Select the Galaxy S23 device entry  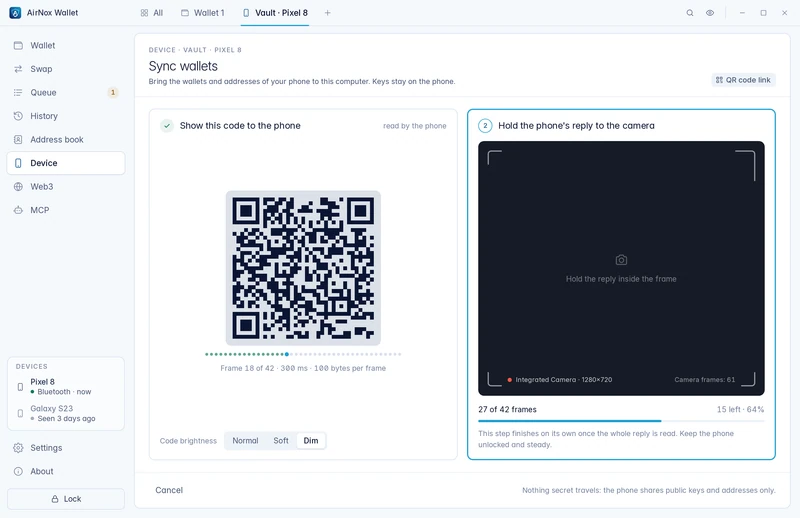click(x=66, y=413)
